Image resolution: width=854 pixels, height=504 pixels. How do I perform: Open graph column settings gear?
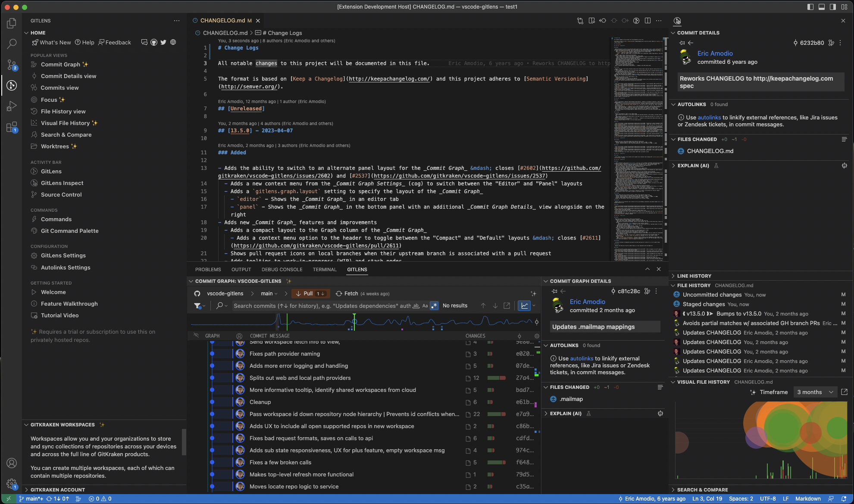click(537, 336)
